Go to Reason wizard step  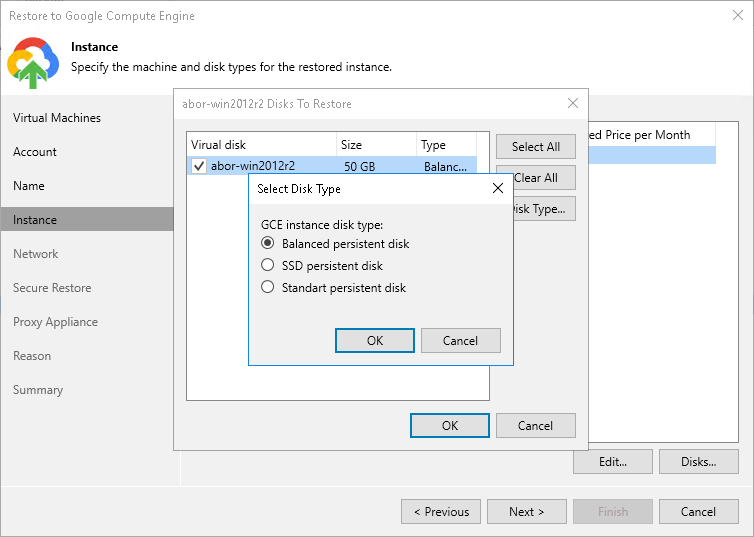pos(32,356)
